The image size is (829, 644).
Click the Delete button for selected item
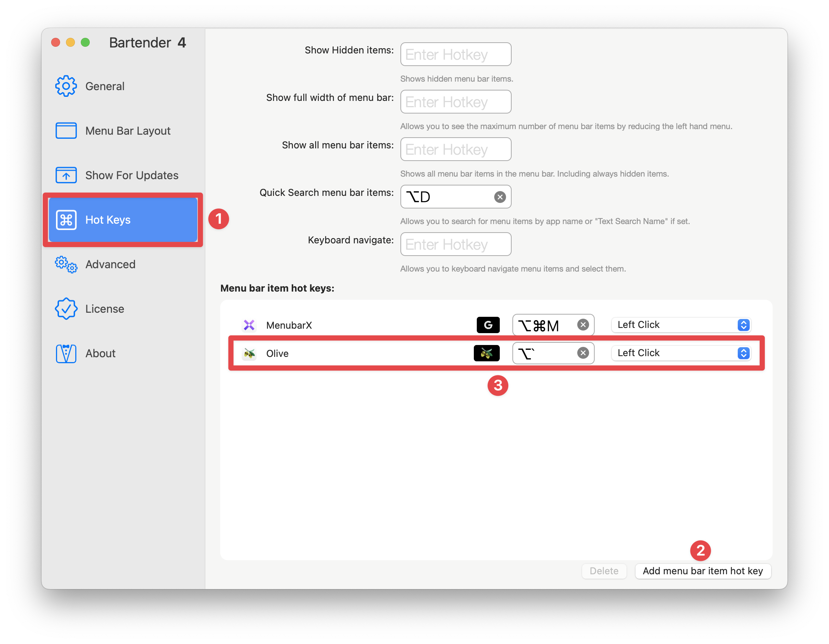pyautogui.click(x=604, y=570)
